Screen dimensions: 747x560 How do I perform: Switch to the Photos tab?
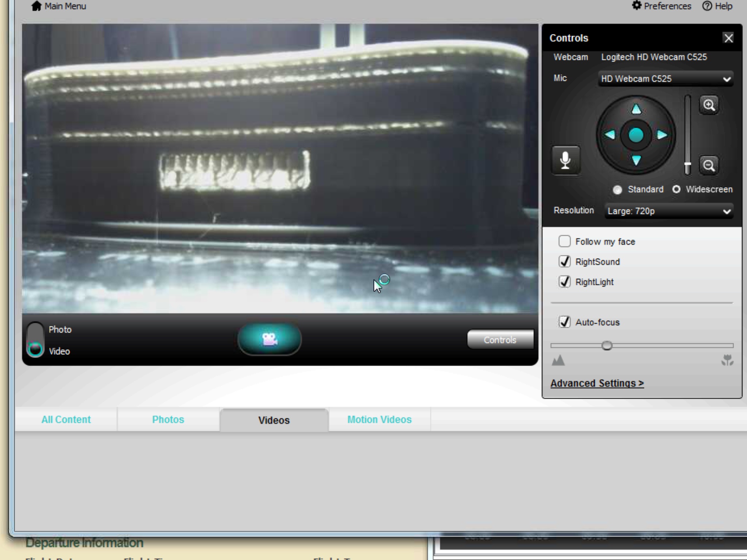point(168,420)
